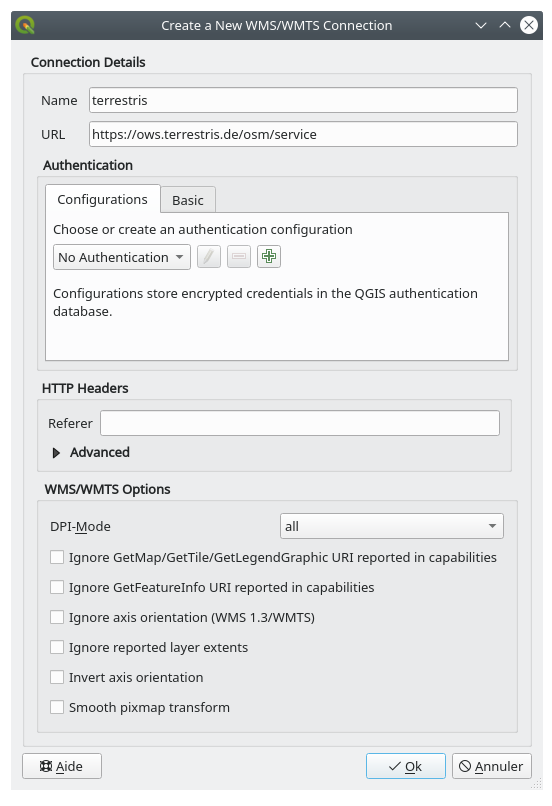Image resolution: width=552 pixels, height=806 pixels.
Task: Check Smooth pixmap transform option
Action: click(57, 707)
